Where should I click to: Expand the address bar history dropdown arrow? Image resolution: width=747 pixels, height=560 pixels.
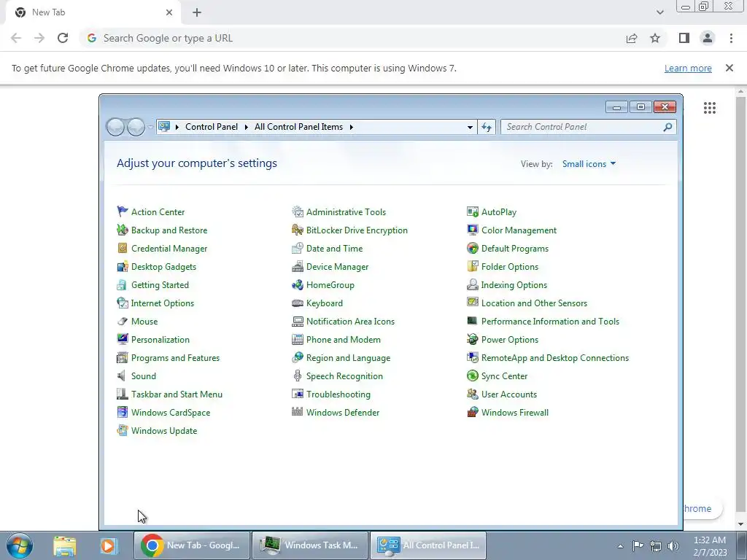click(x=470, y=127)
